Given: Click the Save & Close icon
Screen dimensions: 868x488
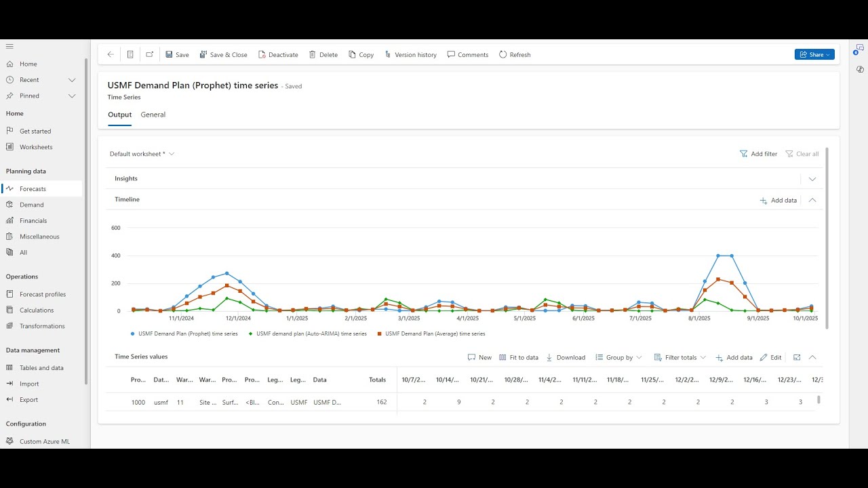Looking at the screenshot, I should tap(203, 55).
